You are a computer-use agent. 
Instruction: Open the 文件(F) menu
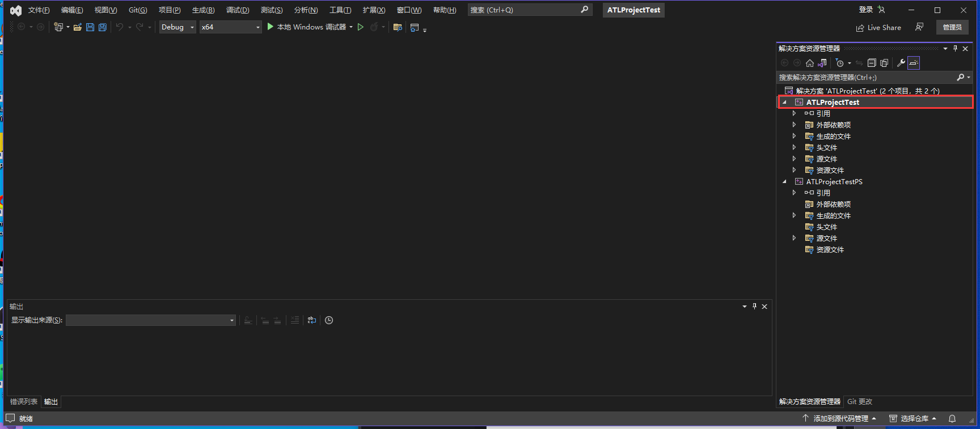pyautogui.click(x=39, y=10)
